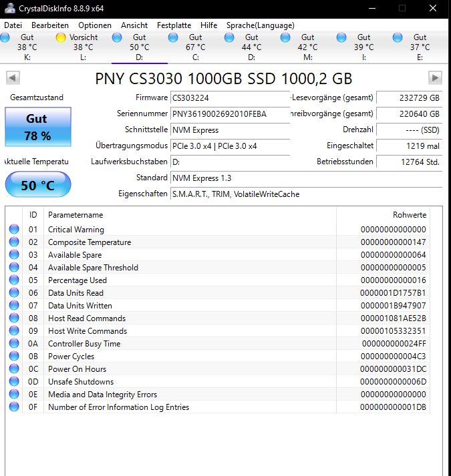
Task: Click the Seriennummer field value
Action: click(x=230, y=114)
